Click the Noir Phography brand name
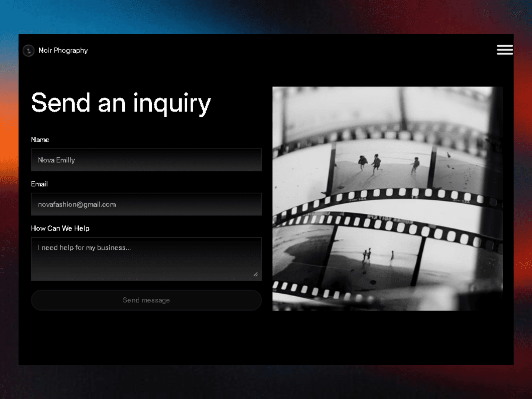Viewport: 532px width, 399px height. click(x=63, y=51)
